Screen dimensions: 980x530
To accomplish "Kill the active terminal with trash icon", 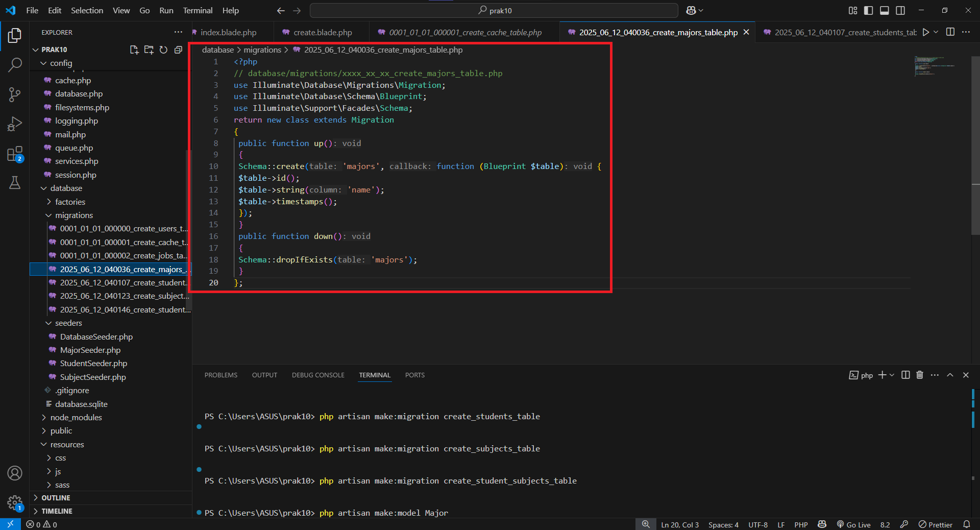I will [919, 375].
